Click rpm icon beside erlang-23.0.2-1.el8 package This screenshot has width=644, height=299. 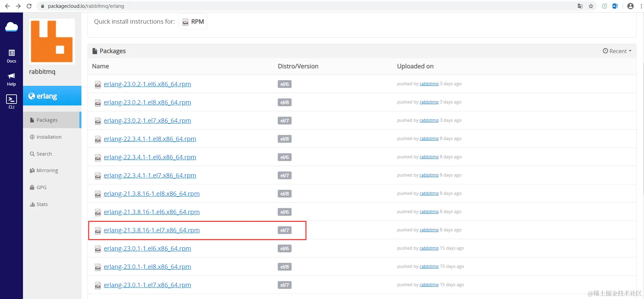98,103
